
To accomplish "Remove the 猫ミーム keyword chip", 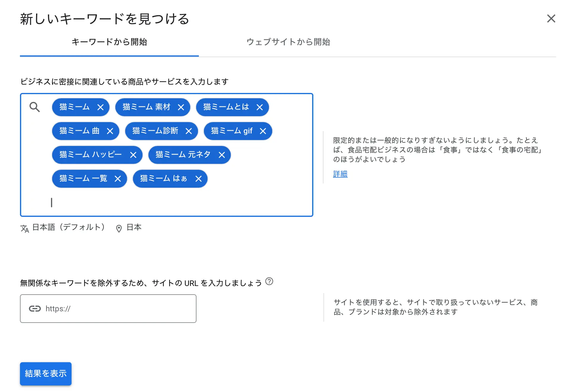I will click(x=100, y=107).
